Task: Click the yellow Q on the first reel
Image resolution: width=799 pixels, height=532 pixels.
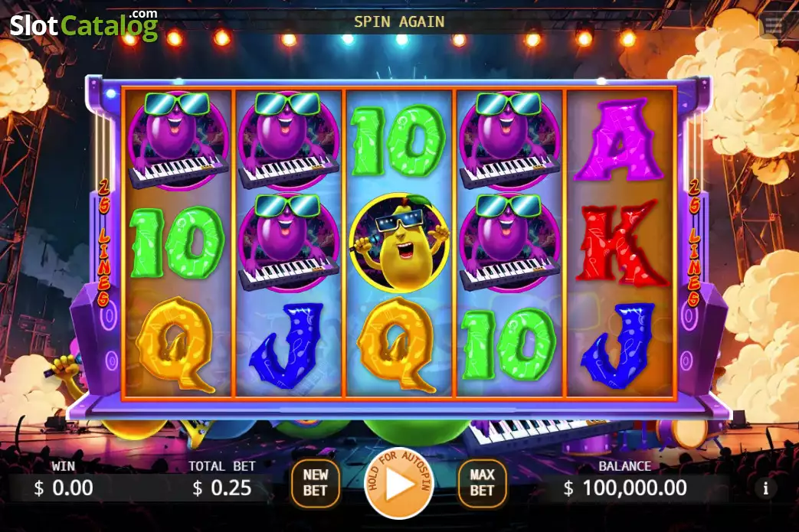Action: 176,343
